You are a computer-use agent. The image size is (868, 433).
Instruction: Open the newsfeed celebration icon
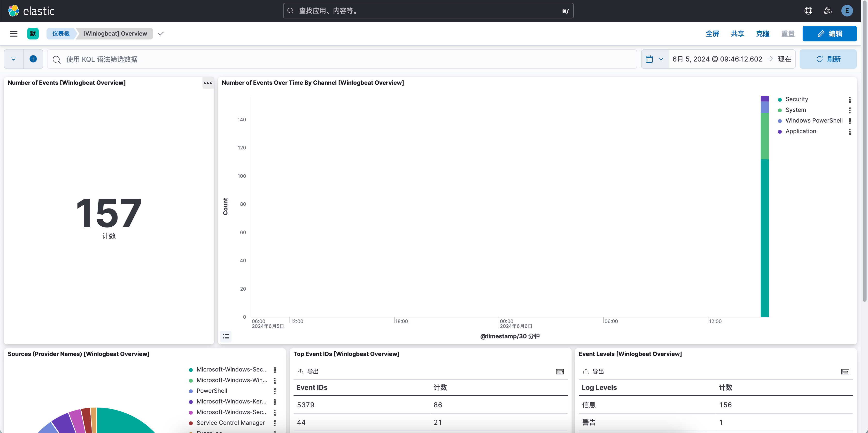[828, 11]
